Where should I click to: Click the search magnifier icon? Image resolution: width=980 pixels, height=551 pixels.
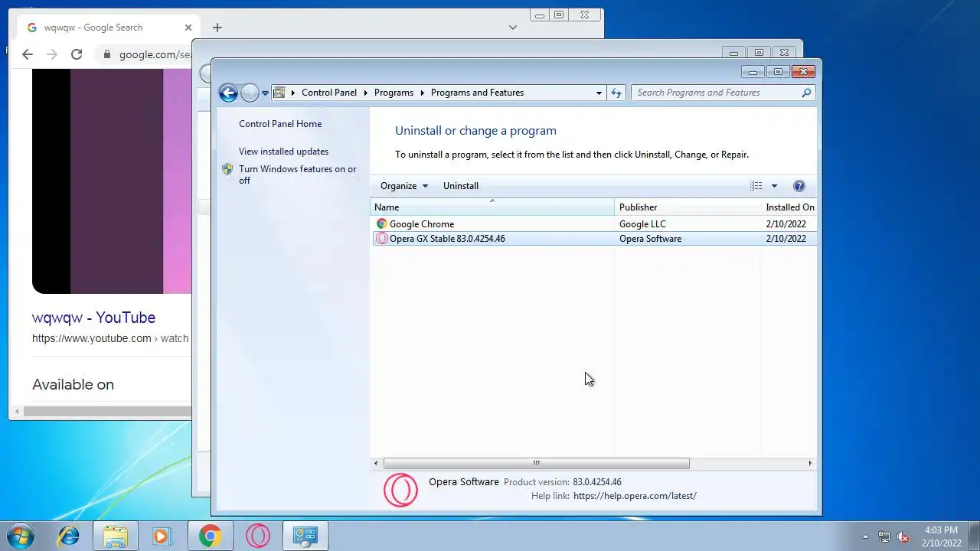click(x=806, y=93)
